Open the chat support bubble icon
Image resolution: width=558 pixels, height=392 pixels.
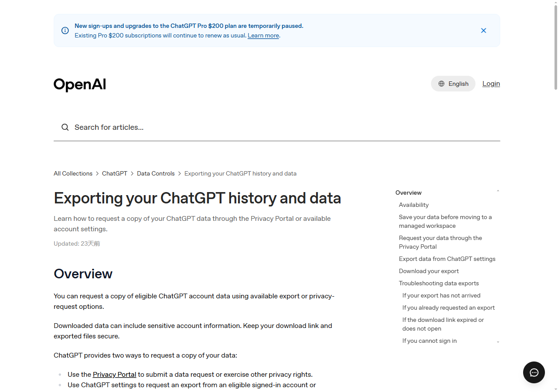pos(534,372)
